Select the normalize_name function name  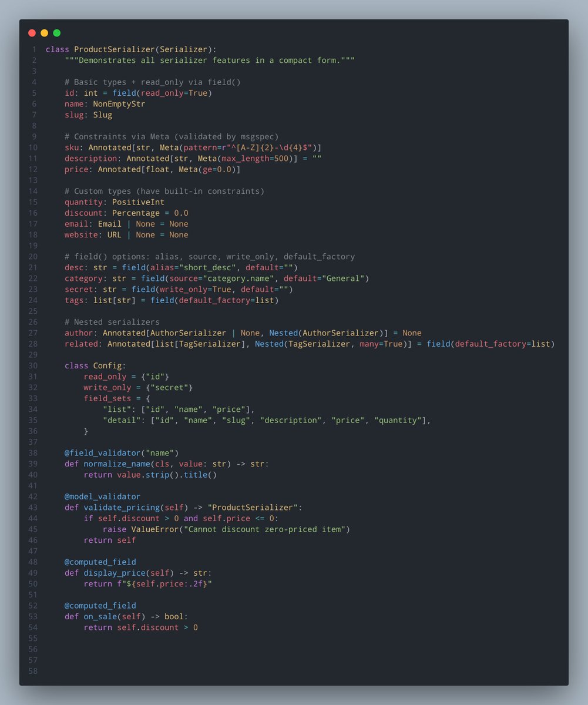115,464
